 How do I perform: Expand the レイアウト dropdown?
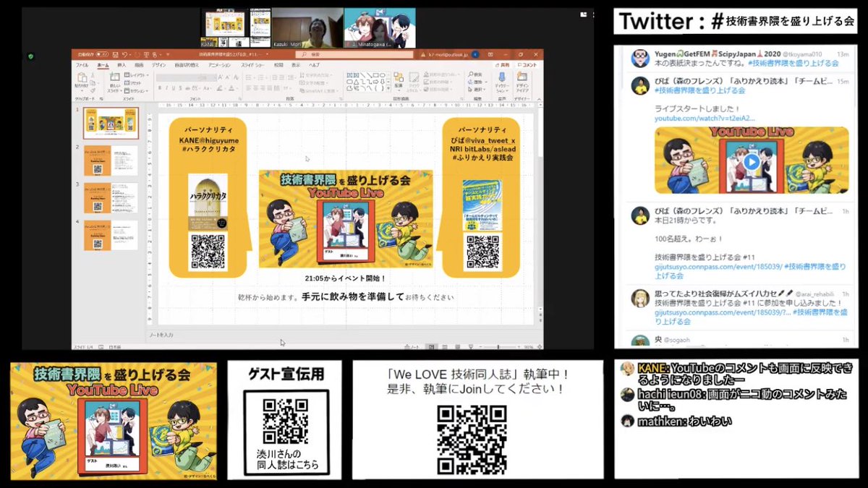coord(136,75)
